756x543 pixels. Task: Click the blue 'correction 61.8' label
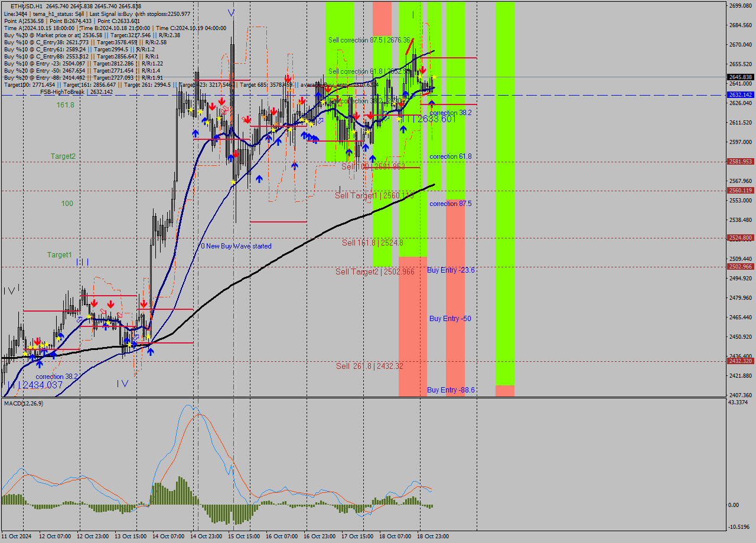pos(450,156)
